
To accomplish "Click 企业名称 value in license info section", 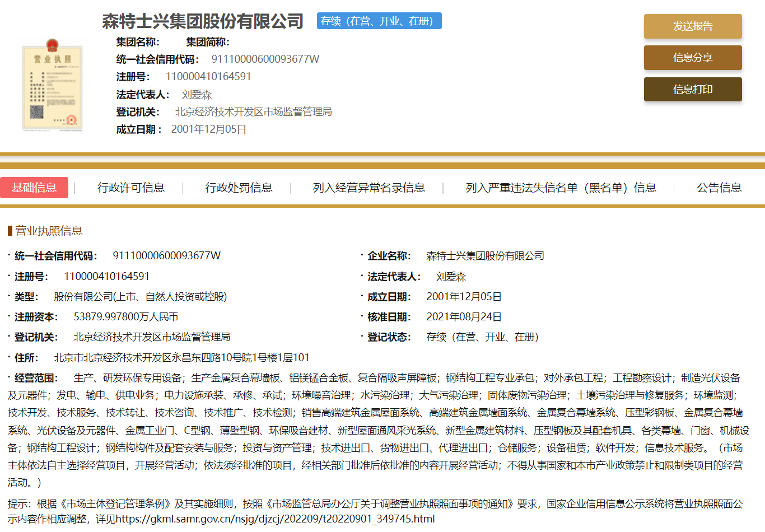I will (x=485, y=256).
